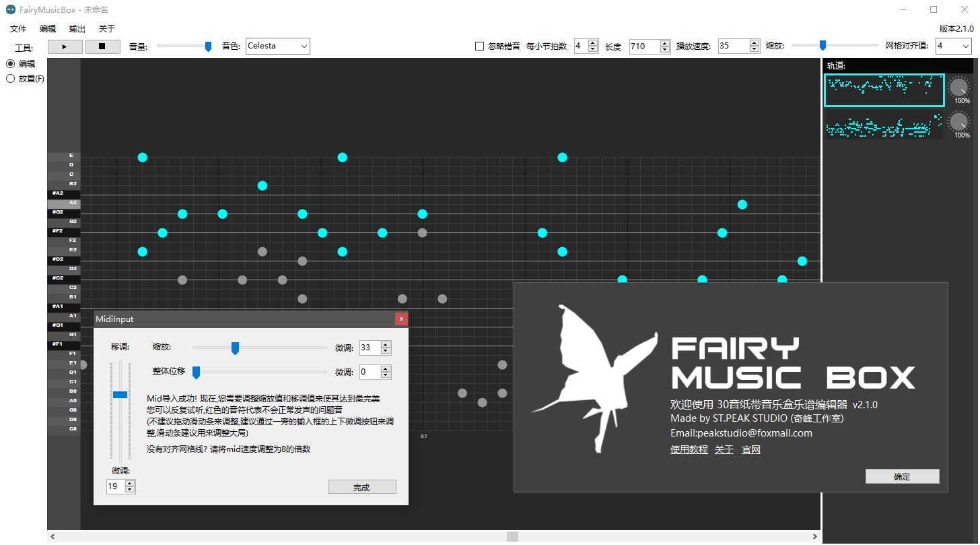The height and width of the screenshot is (545, 980).
Task: Select the first track thumbnail
Action: pos(884,90)
